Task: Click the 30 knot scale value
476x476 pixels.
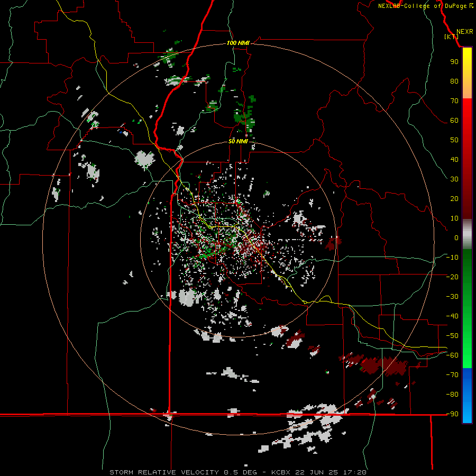Action: click(x=454, y=179)
